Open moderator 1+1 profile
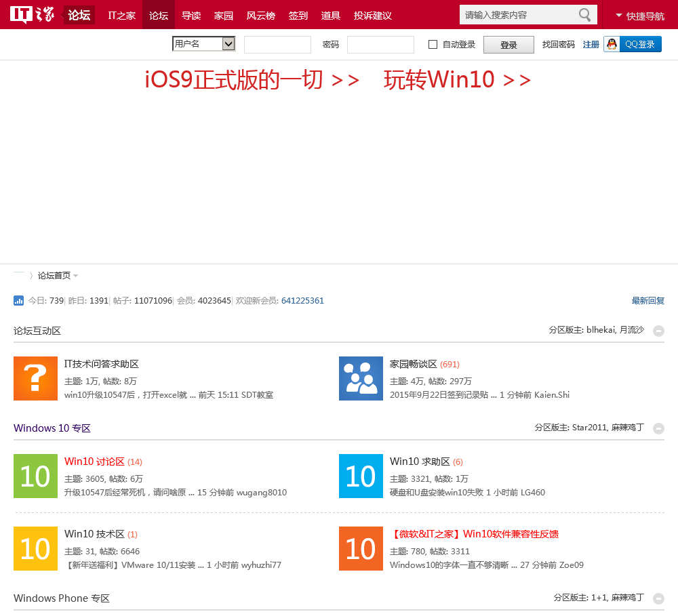This screenshot has height=616, width=678. click(x=599, y=598)
